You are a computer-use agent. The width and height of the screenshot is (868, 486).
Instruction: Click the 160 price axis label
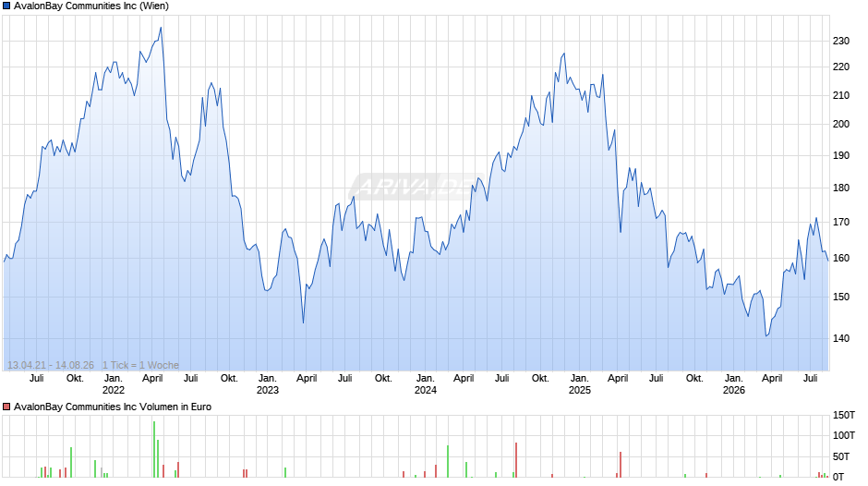pos(841,258)
